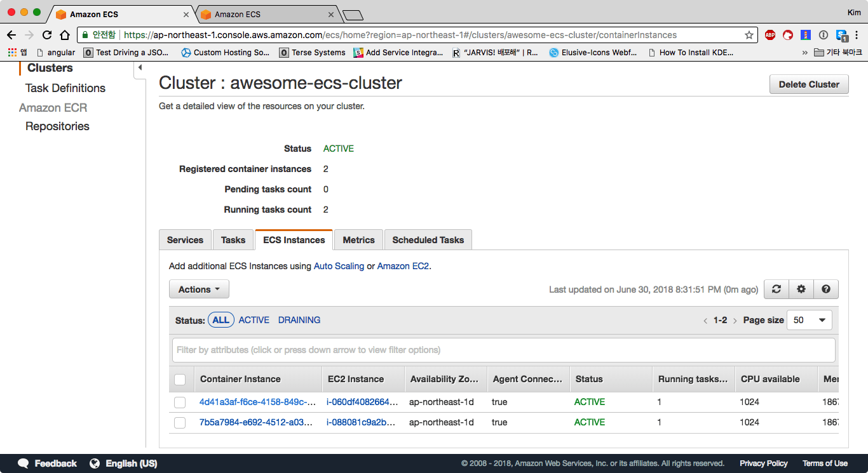Open table settings gear icon
Screen dimensions: 868x473
click(801, 289)
